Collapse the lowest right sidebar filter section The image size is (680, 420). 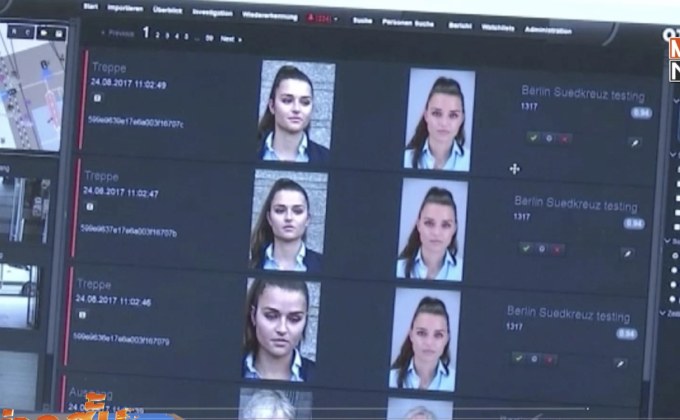tap(662, 313)
